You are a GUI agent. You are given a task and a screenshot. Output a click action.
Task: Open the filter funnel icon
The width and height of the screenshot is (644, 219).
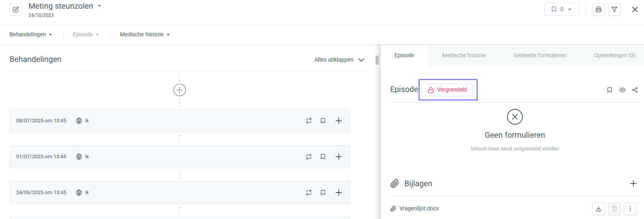pyautogui.click(x=614, y=9)
